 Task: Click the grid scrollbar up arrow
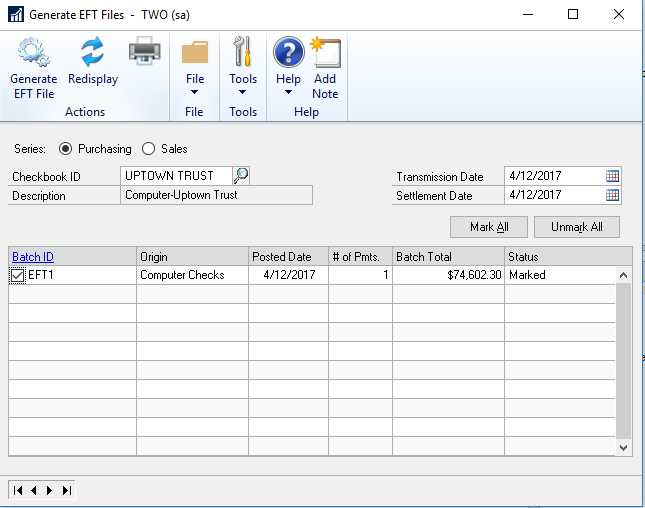[x=623, y=275]
